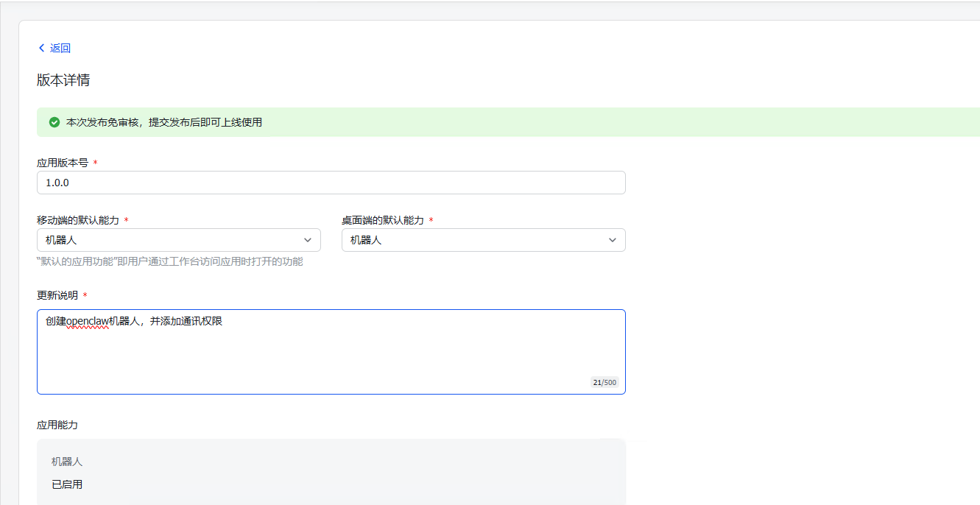
Task: Click the chevron arrow of mobile default dropdown
Action: pos(308,240)
